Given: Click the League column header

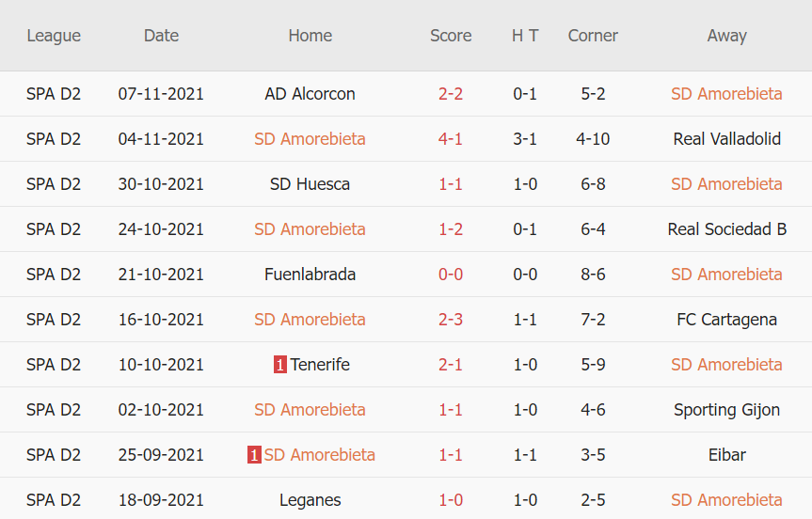Looking at the screenshot, I should click(54, 36).
